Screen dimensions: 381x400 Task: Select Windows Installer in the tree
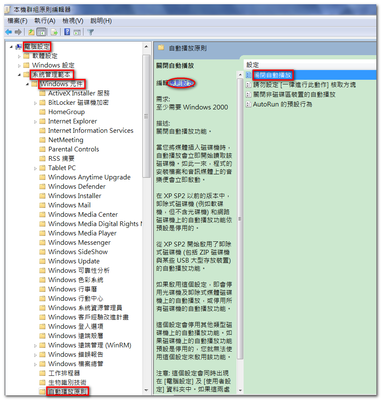pos(75,196)
